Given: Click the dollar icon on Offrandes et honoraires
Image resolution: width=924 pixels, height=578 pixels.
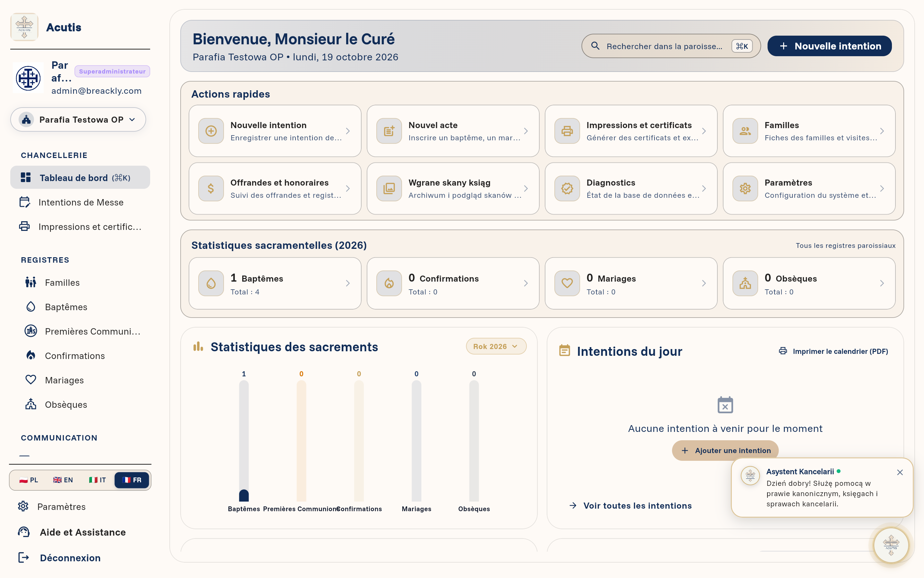Looking at the screenshot, I should tap(211, 188).
